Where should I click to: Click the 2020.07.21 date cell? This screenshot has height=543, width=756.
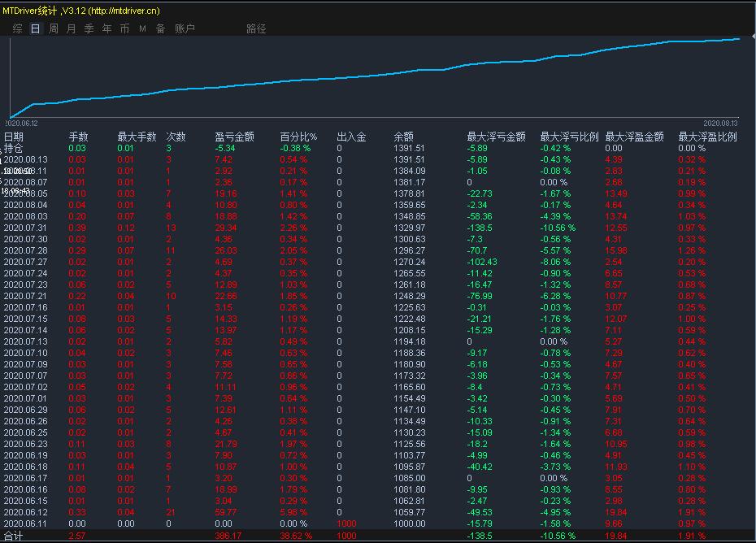25,296
